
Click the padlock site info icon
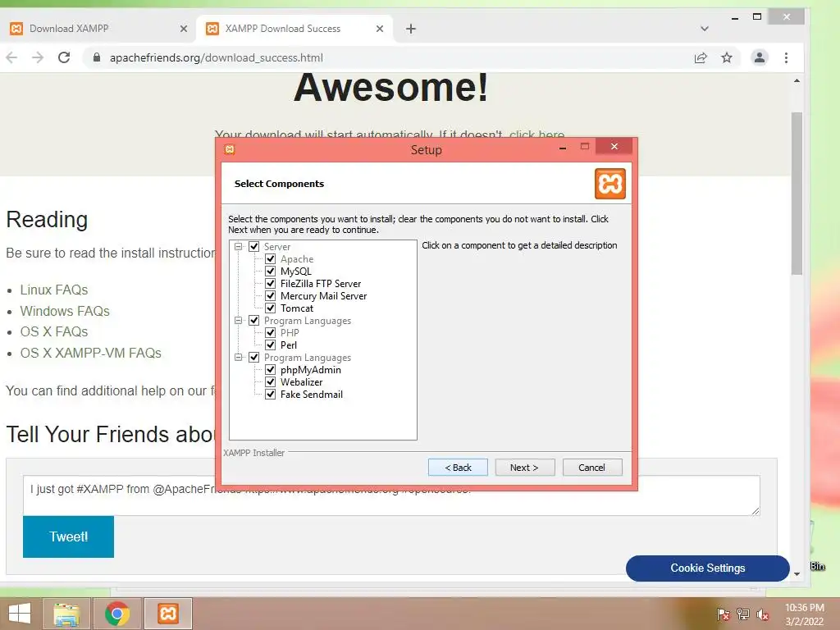[97, 57]
